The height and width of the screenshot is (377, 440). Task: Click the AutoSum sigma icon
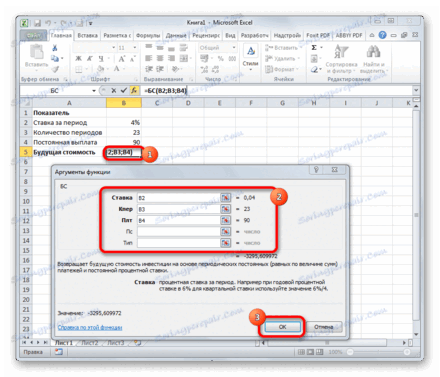(x=314, y=48)
